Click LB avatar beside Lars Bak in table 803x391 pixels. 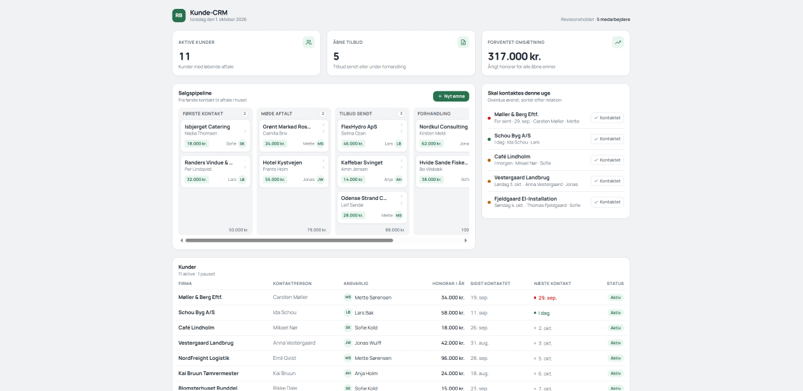coord(348,313)
